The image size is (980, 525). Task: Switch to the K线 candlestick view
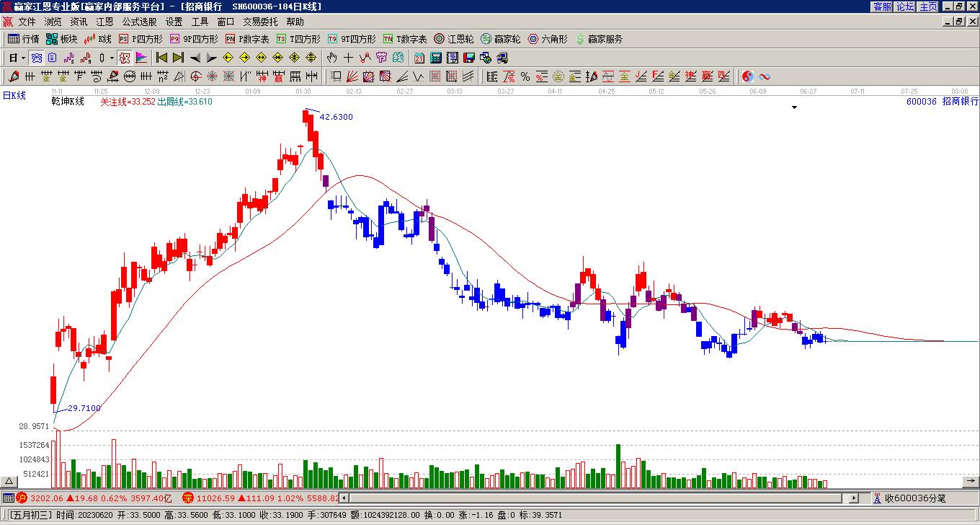pyautogui.click(x=97, y=39)
